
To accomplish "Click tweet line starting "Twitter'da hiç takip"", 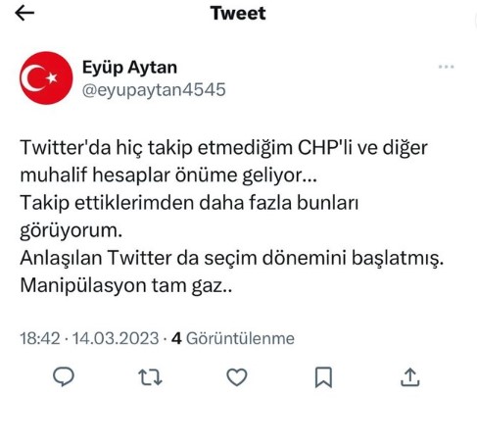I will point(223,148).
